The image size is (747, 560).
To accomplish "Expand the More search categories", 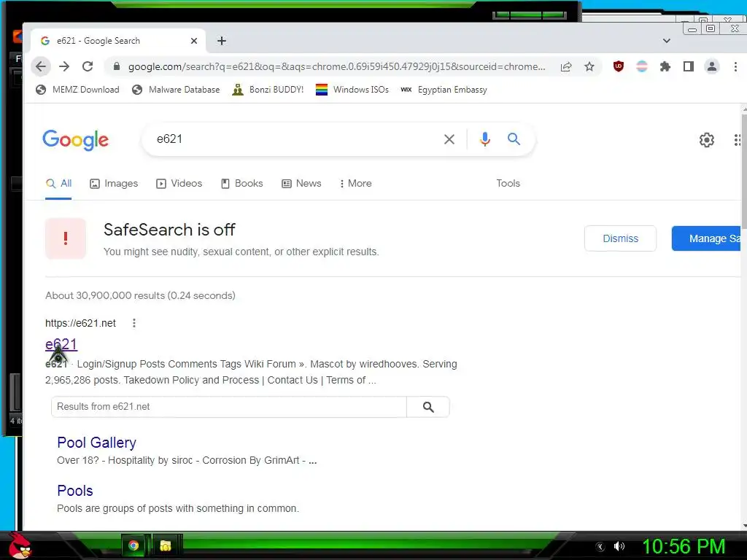I will (x=356, y=183).
